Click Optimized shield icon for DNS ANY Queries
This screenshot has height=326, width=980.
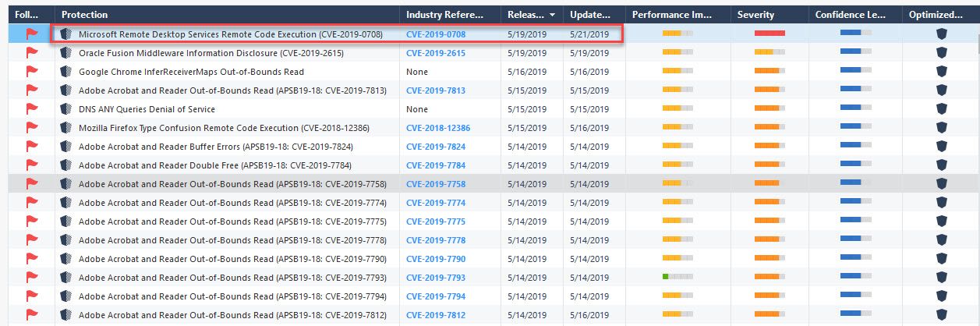pyautogui.click(x=941, y=109)
